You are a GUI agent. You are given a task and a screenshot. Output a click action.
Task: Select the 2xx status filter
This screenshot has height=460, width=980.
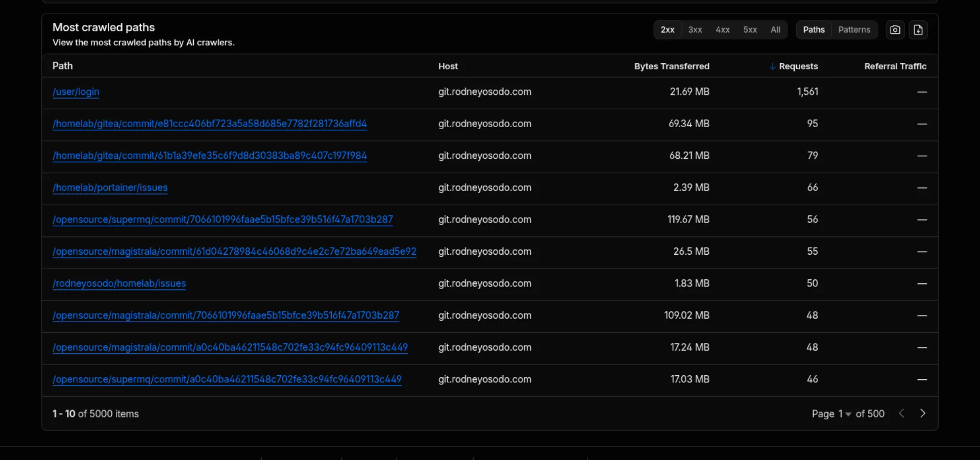668,30
